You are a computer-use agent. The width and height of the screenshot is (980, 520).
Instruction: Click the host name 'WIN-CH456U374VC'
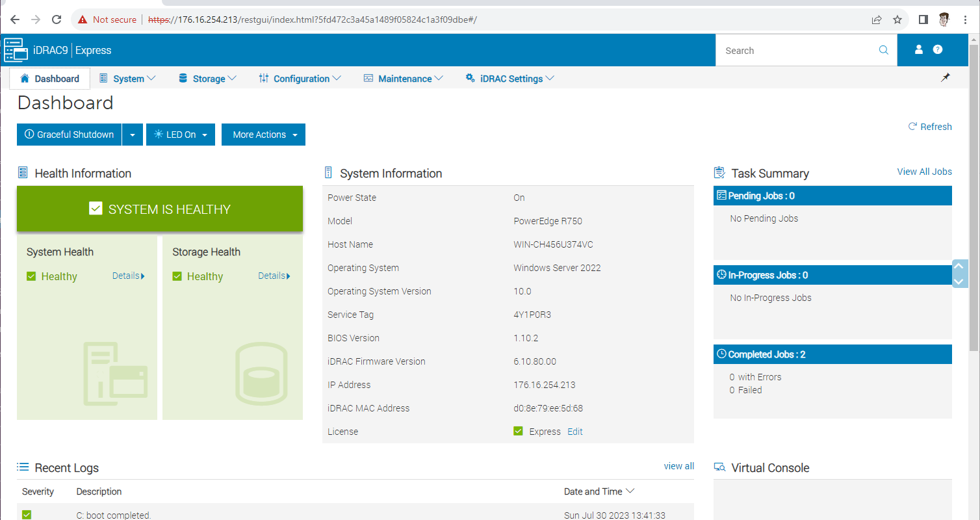553,244
